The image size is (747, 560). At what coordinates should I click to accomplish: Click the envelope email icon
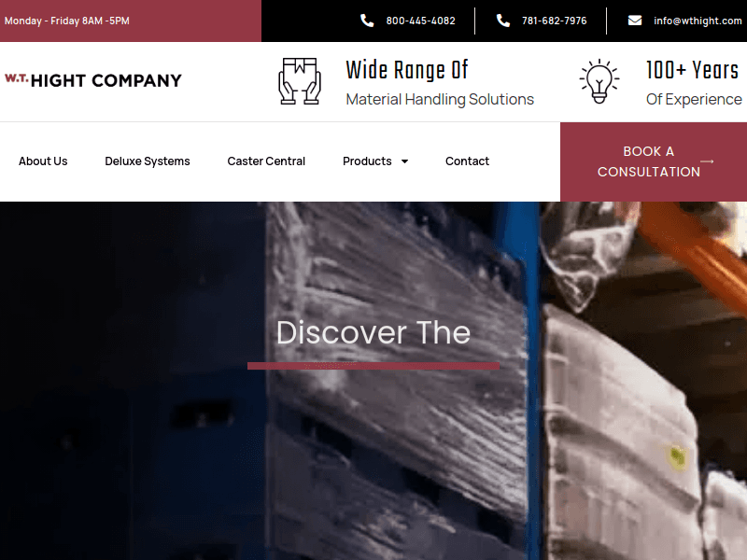click(635, 21)
